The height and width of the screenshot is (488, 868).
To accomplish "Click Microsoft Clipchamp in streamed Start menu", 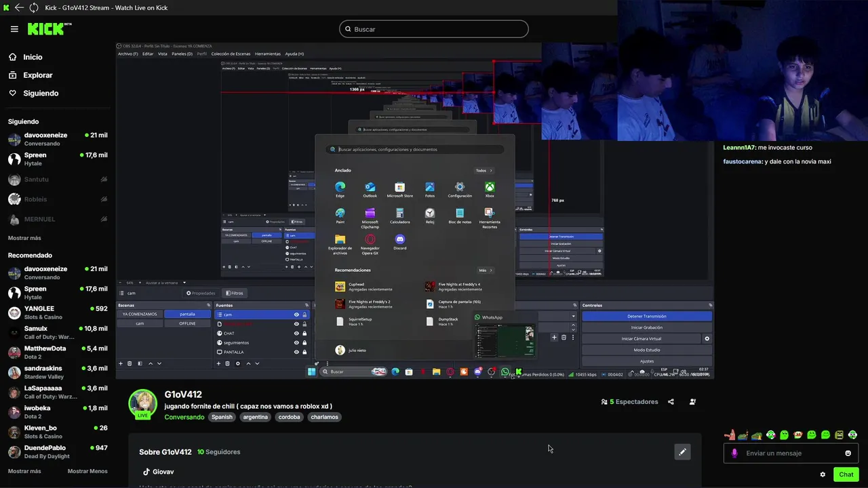I will click(370, 217).
